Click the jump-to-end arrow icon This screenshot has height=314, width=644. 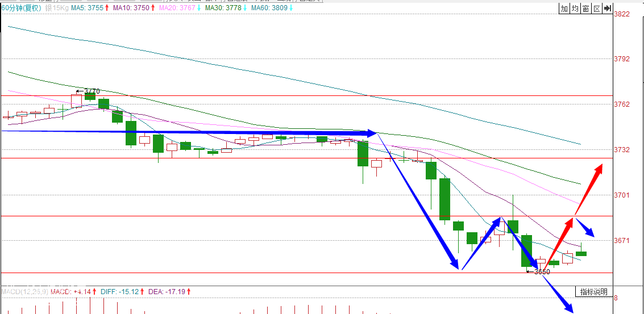coord(608,9)
